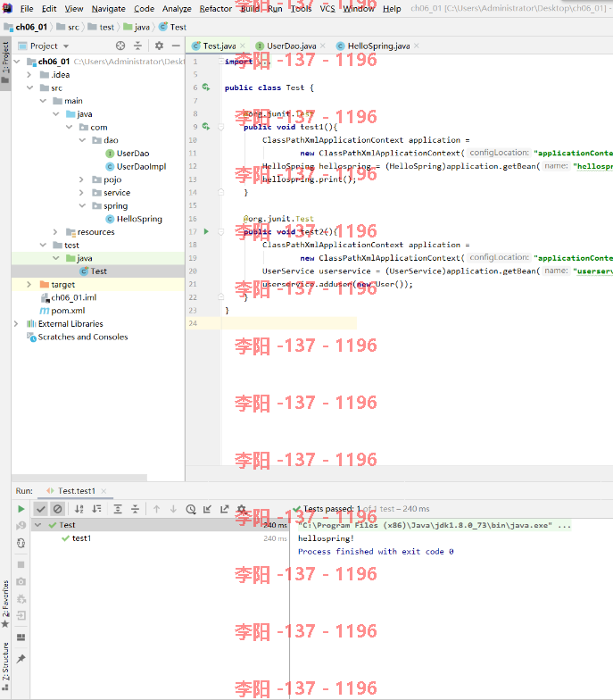Click empty editor line 24
Image resolution: width=613 pixels, height=700 pixels.
point(289,323)
